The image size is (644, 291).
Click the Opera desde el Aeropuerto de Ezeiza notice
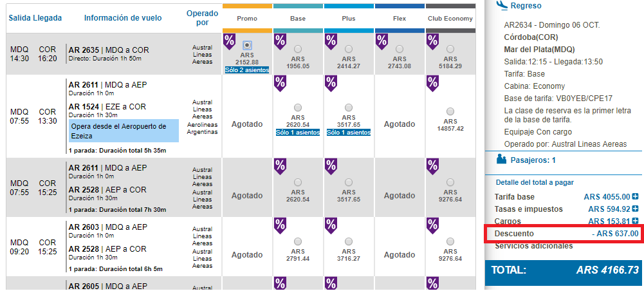124,131
